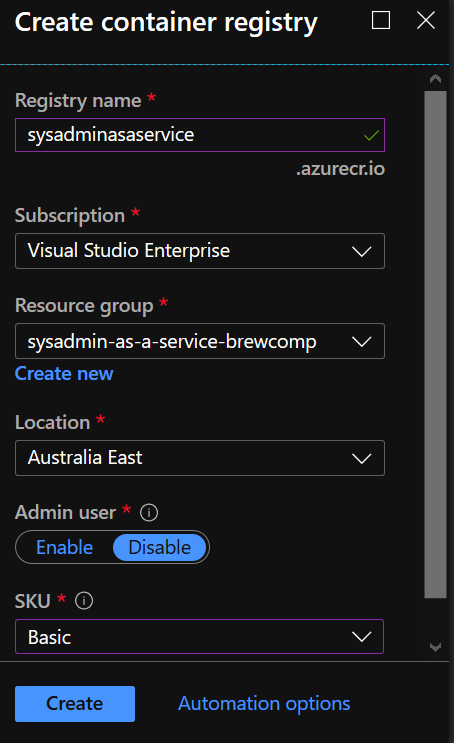Click the vertical scrollbar thumb
454x743 pixels.
[436, 344]
